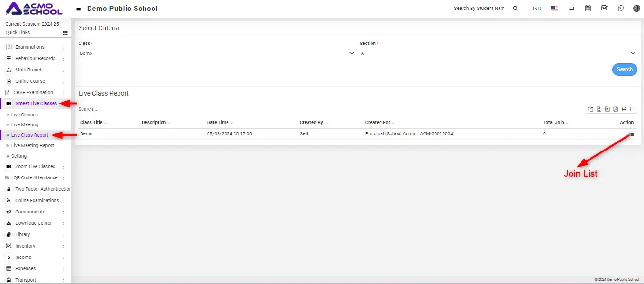Click the table Search input field
The width and height of the screenshot is (644, 284).
click(x=109, y=109)
